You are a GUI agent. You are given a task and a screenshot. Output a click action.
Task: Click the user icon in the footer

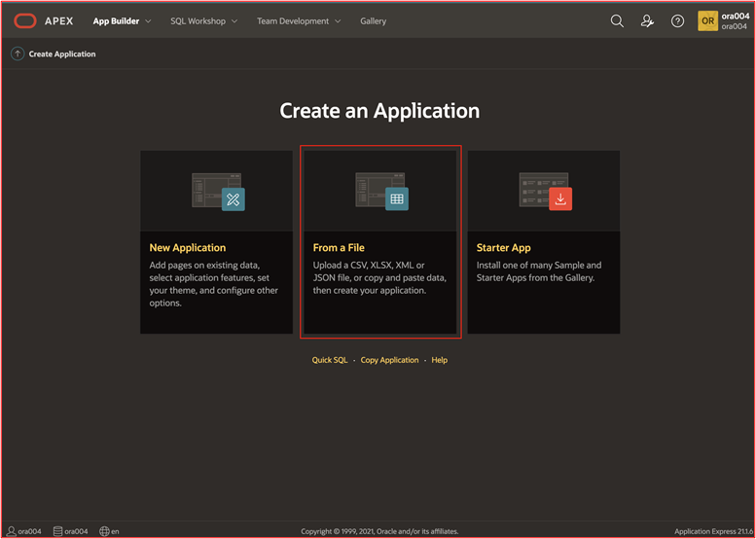[12, 531]
